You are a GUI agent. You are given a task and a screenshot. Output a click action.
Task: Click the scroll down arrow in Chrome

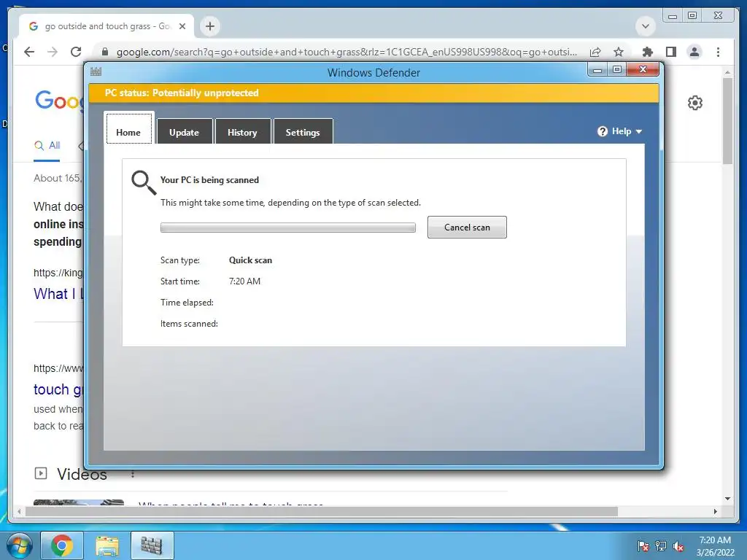727,499
